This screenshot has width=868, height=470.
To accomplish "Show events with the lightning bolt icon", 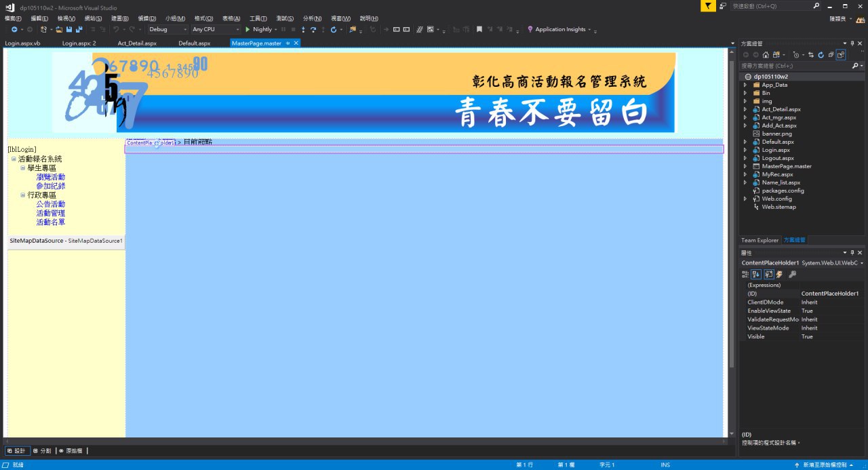I will point(779,275).
